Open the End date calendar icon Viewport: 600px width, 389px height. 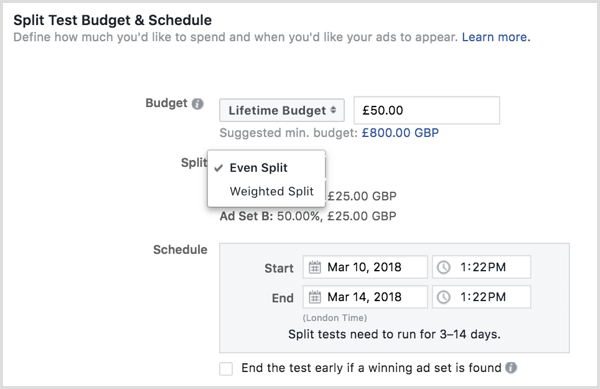[x=315, y=297]
